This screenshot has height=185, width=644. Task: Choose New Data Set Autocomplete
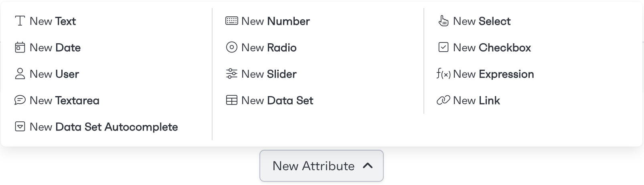116,127
